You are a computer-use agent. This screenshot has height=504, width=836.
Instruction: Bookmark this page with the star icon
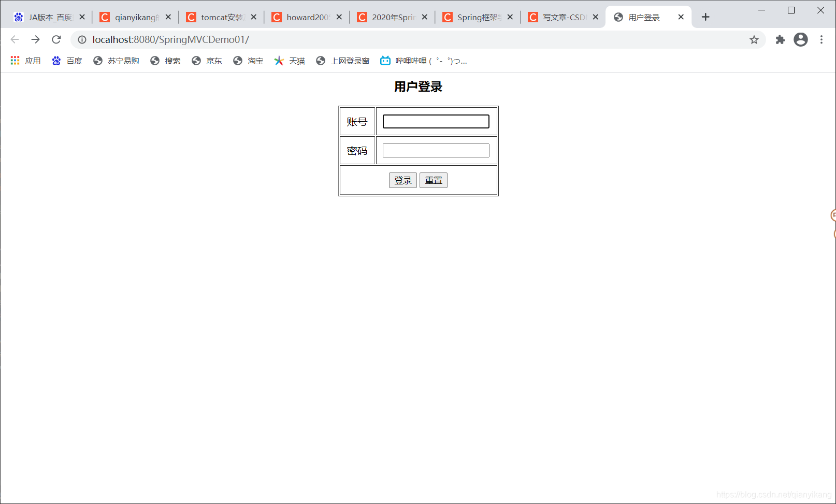pos(754,40)
